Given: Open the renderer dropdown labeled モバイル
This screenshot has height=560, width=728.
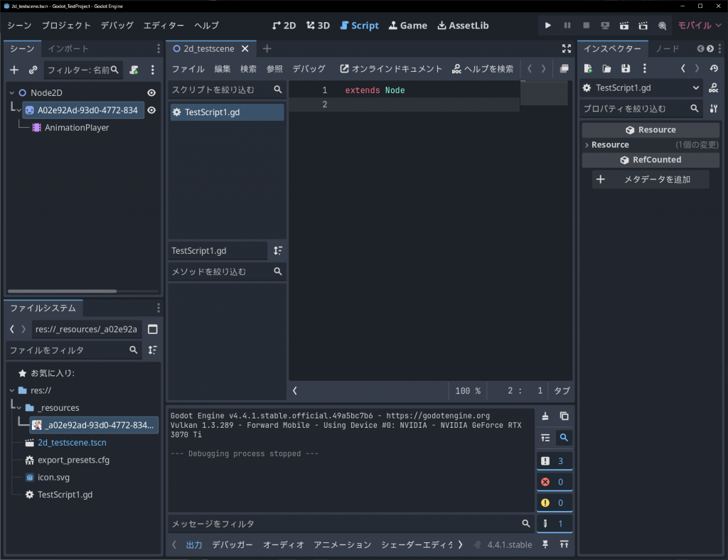Looking at the screenshot, I should pos(699,26).
